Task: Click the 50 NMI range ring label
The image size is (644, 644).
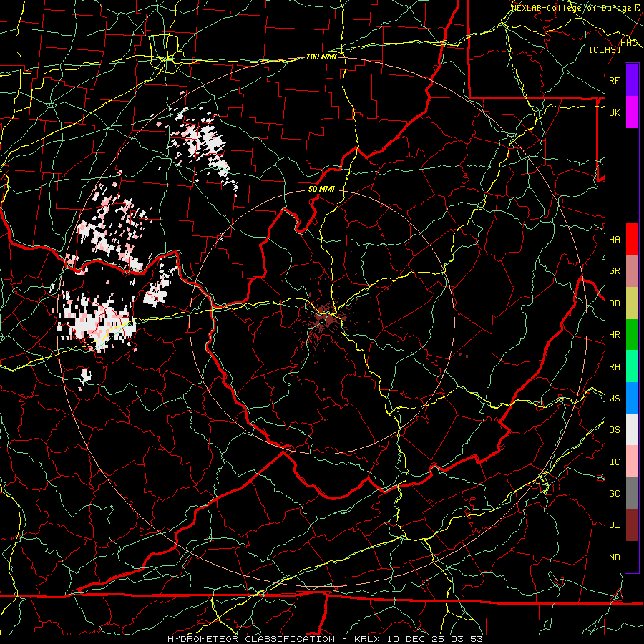Action: tap(321, 190)
